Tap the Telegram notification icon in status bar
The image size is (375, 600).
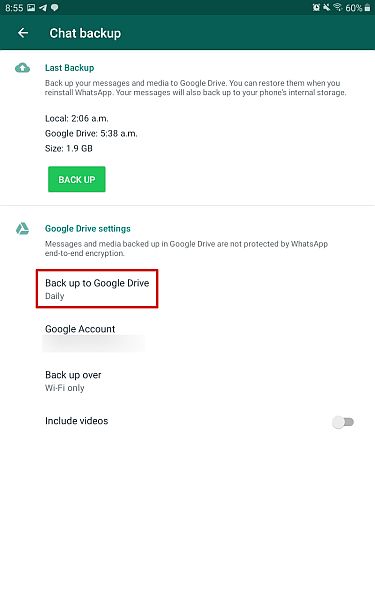point(43,8)
